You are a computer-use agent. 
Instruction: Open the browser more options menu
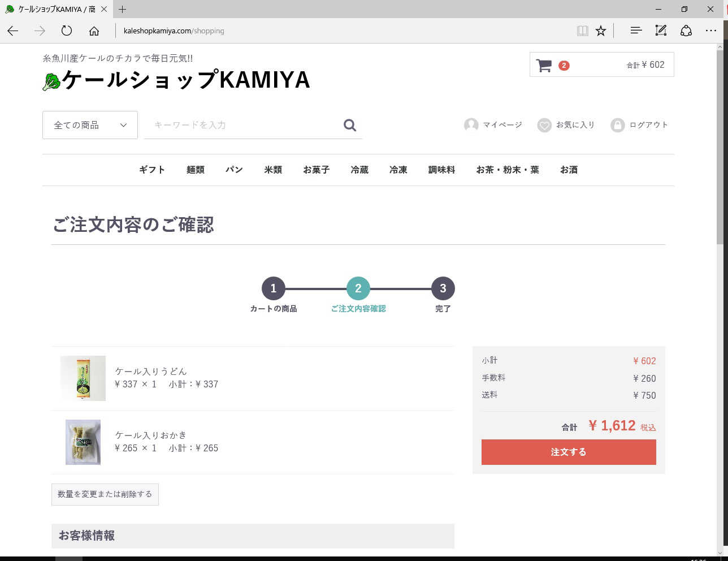click(711, 31)
